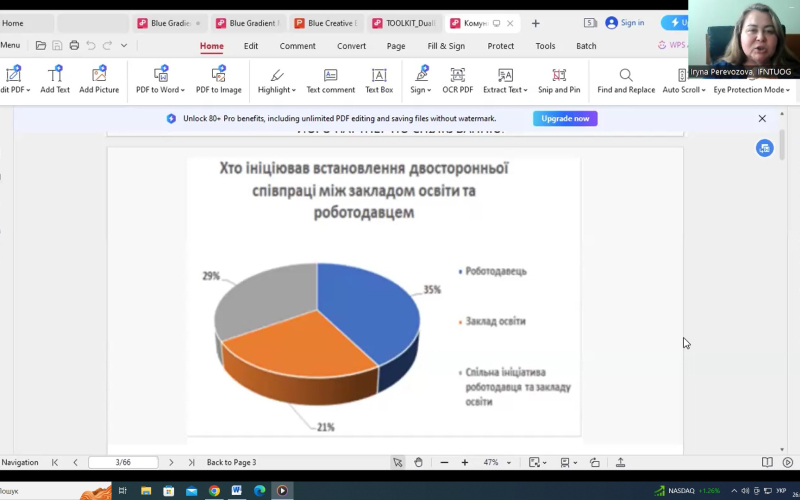The width and height of the screenshot is (800, 500).
Task: Convert using PDF to Image
Action: coord(219,80)
